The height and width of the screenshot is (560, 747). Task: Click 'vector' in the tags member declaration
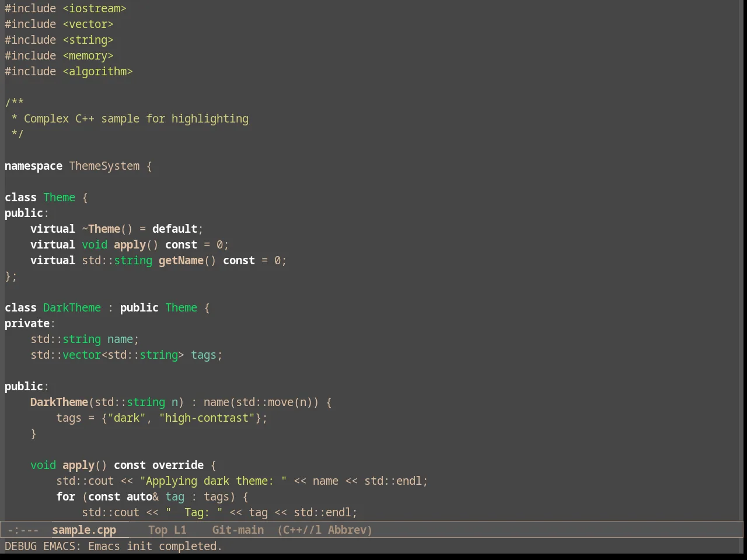click(82, 355)
